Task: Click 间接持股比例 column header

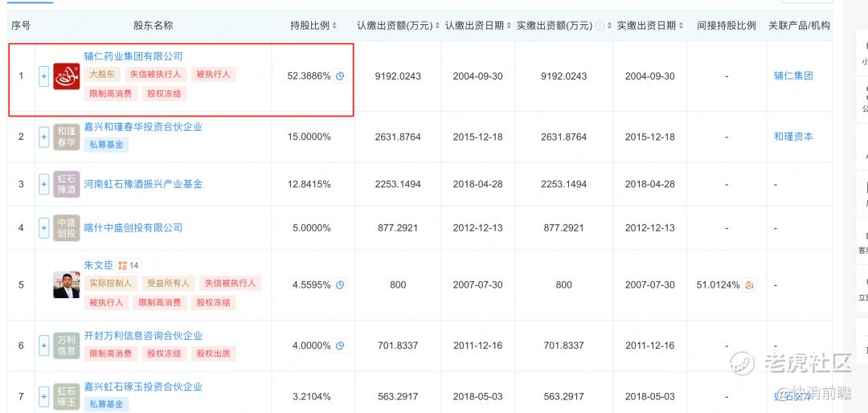Action: coord(727,26)
